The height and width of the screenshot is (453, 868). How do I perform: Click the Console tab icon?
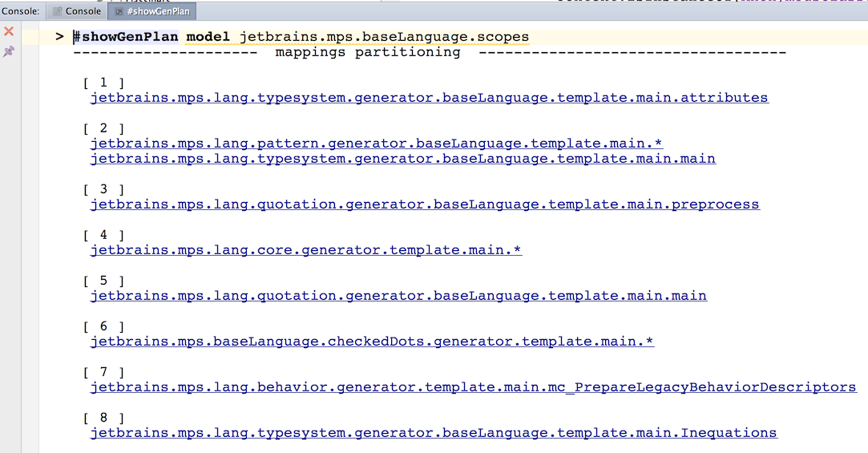(57, 11)
